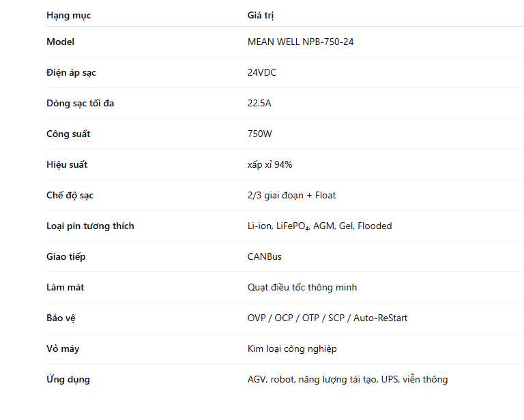Select the "2/3 giai đoạn + Float" text
This screenshot has width=524, height=420.
pyautogui.click(x=291, y=195)
